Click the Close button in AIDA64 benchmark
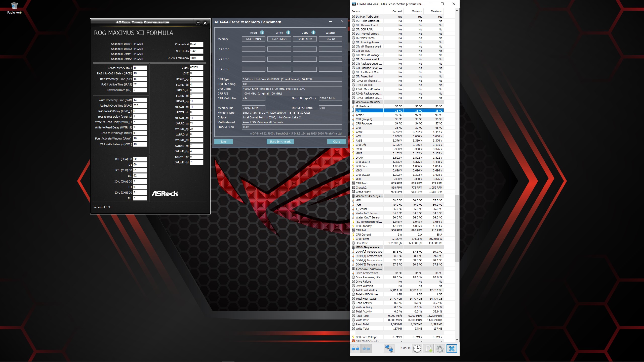This screenshot has height=362, width=644. (x=336, y=142)
